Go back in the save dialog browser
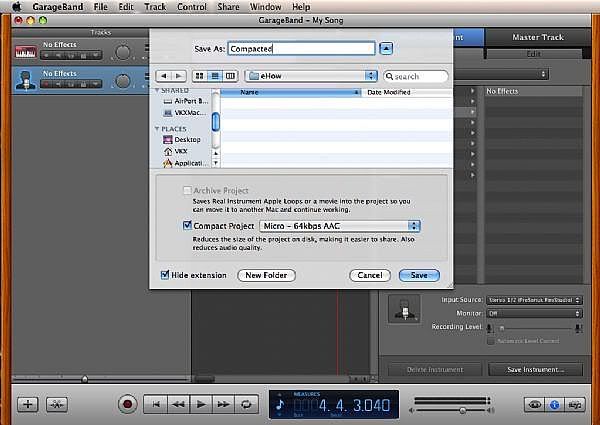This screenshot has height=425, width=600. (163, 76)
